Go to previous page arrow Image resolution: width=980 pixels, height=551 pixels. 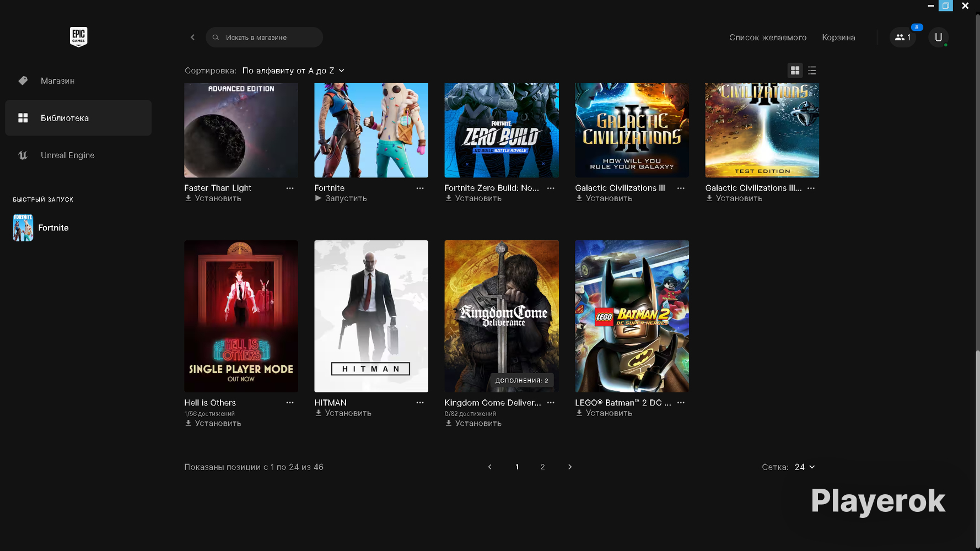tap(489, 467)
